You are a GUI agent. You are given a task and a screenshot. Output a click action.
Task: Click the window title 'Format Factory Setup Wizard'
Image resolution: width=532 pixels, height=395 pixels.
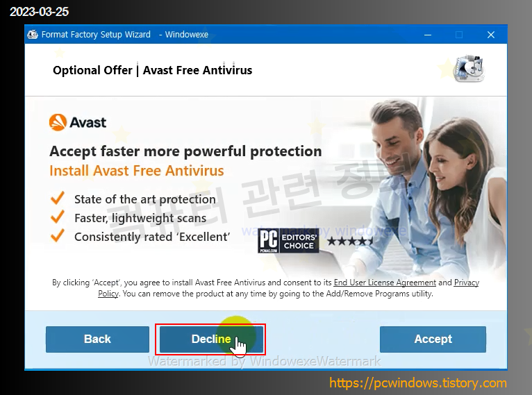coord(96,35)
